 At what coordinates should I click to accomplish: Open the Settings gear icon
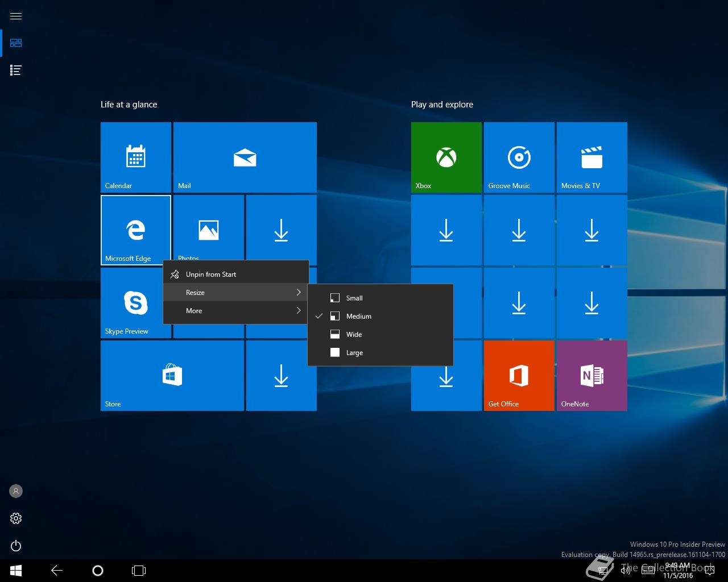[16, 518]
